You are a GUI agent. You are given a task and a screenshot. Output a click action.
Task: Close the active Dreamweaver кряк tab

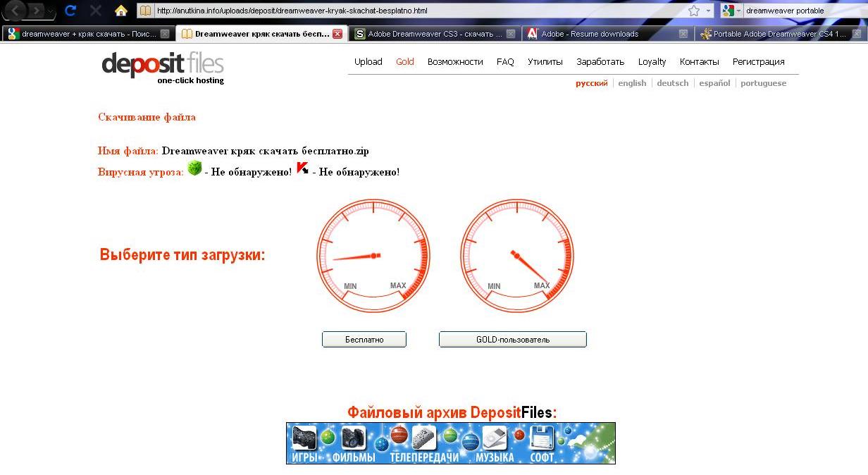pos(337,34)
